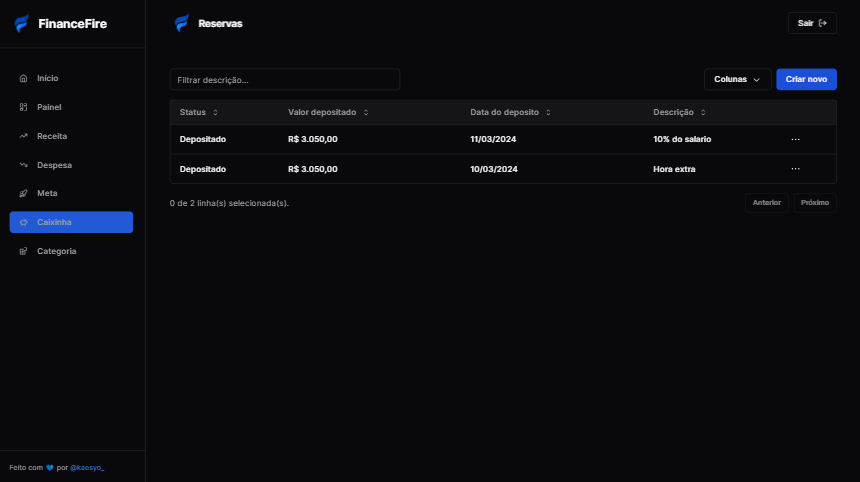Select Caixinha in the sidebar
The height and width of the screenshot is (482, 860).
[x=71, y=222]
